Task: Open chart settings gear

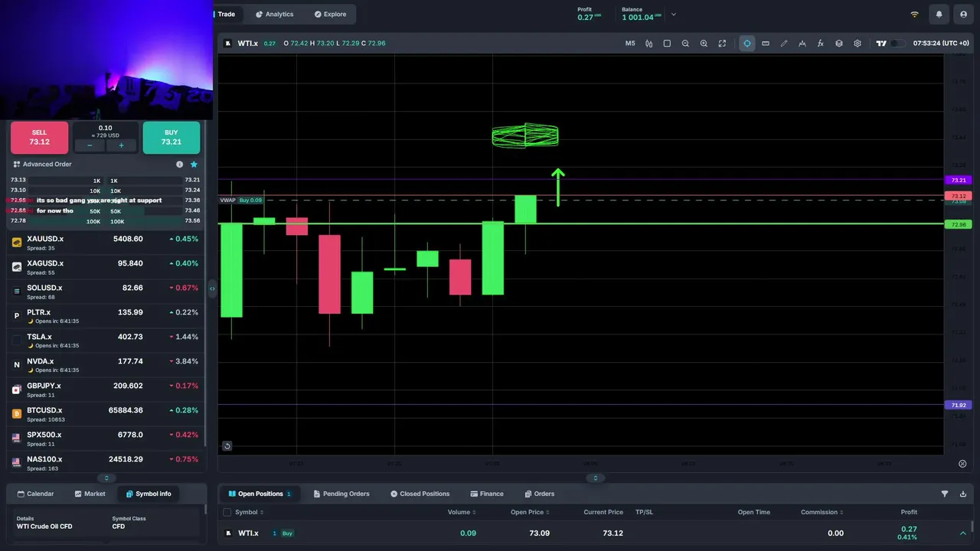Action: point(857,44)
